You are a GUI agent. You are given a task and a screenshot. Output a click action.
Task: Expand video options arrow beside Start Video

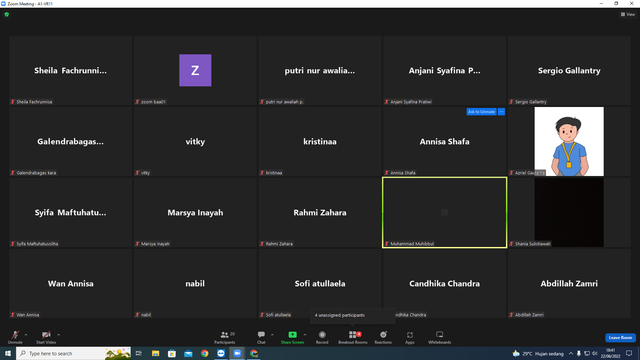click(x=59, y=335)
